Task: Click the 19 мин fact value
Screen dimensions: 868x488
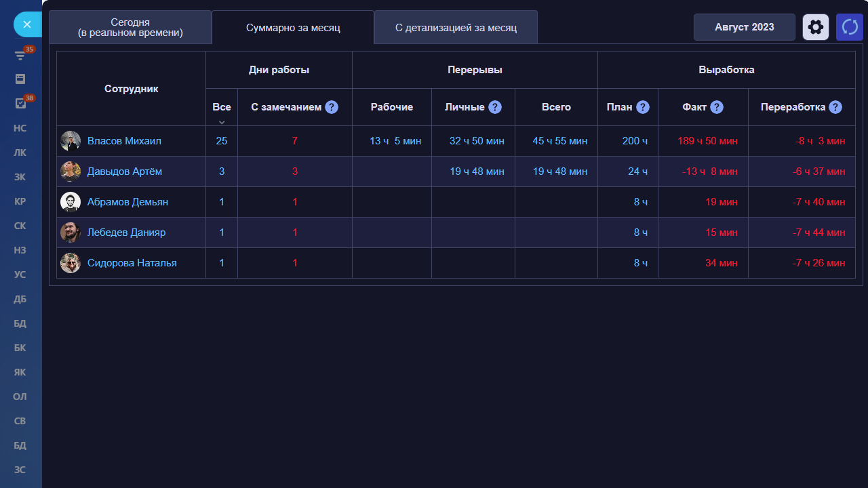Action: 722,202
